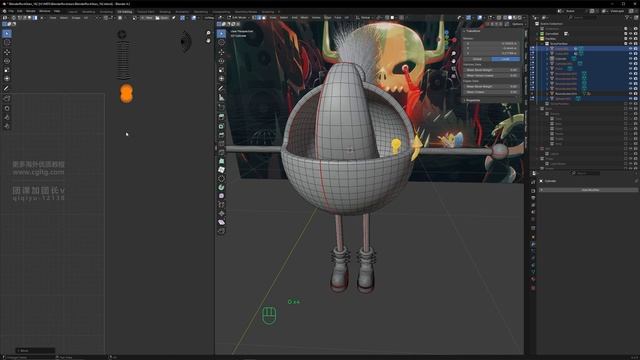640x360 pixels.
Task: Switch transform panel to Local
Action: (506, 59)
